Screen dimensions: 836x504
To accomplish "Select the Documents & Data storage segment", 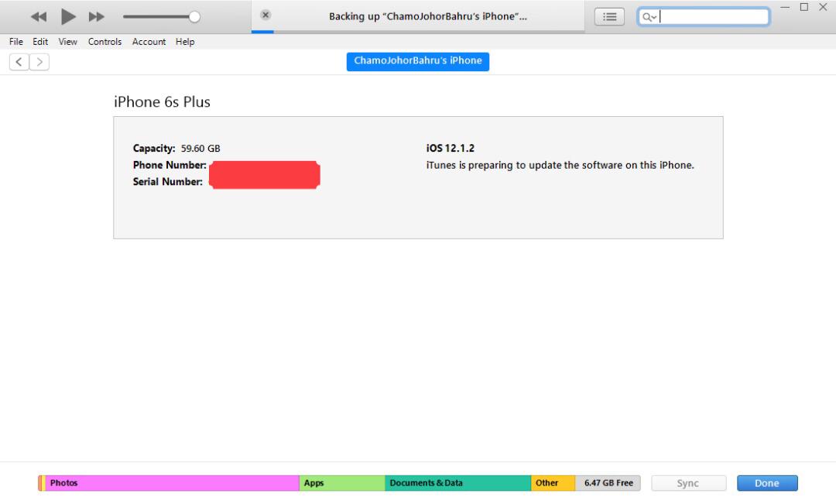I will point(458,483).
